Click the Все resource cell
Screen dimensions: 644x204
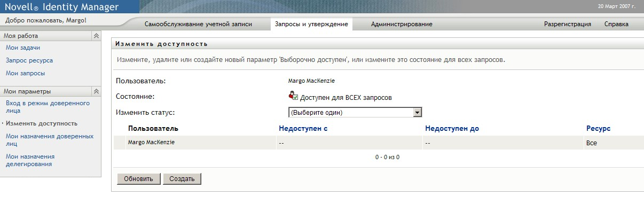591,143
